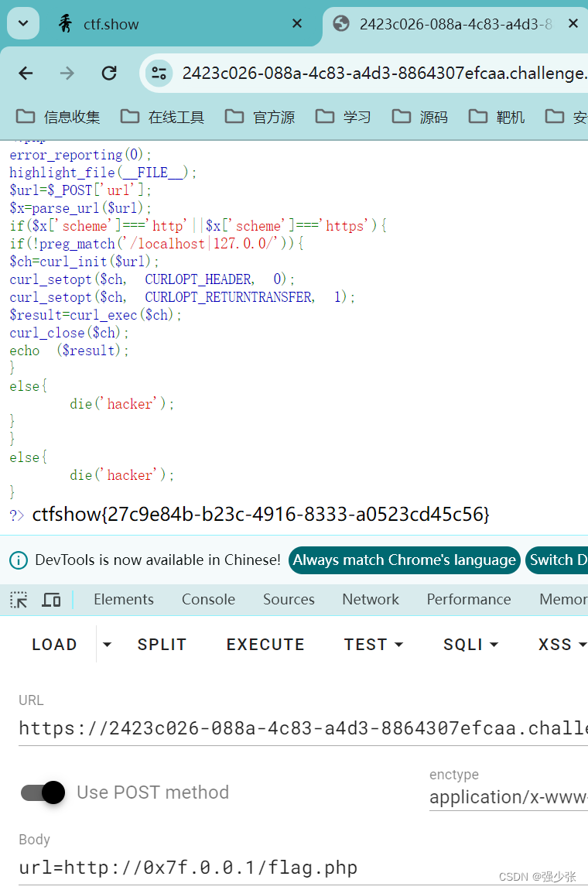The height and width of the screenshot is (890, 588).
Task: Click the $result=curl_exec($ch) code line
Action: point(95,315)
